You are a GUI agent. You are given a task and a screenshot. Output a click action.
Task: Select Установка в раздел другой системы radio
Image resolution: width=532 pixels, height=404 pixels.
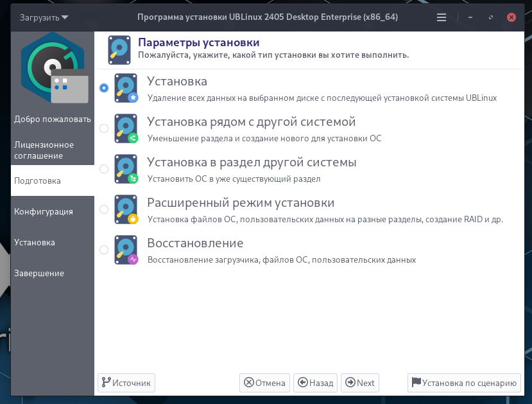coord(104,169)
